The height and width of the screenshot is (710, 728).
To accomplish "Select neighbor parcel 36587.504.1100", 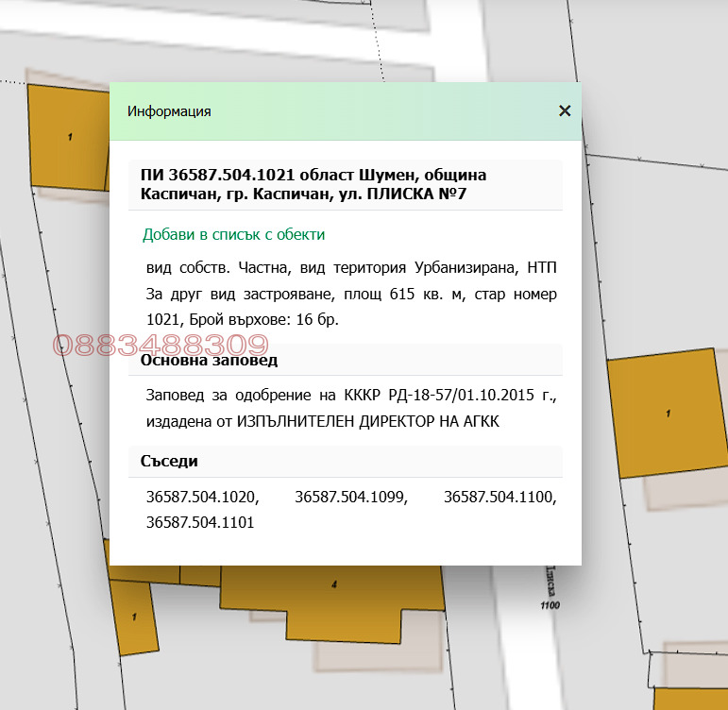I will [x=499, y=497].
